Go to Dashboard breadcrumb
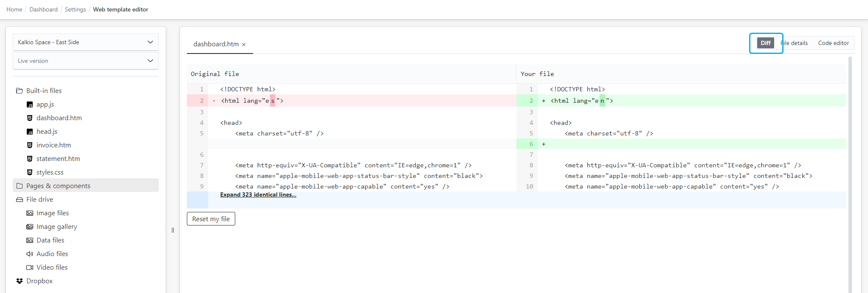The width and height of the screenshot is (868, 293). (x=44, y=9)
